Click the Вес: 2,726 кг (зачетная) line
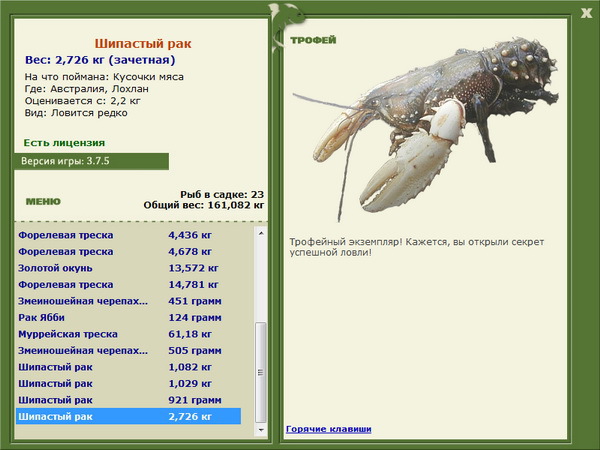600x450 pixels. tap(100, 60)
